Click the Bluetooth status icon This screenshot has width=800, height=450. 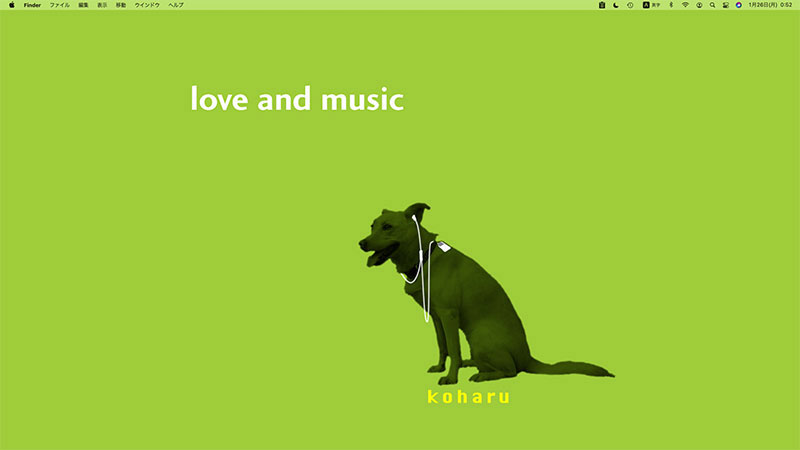[670, 5]
